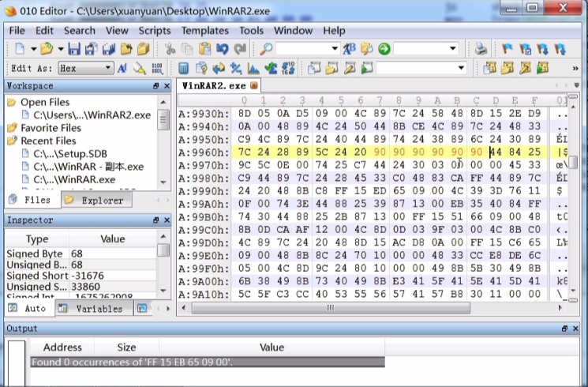Click the Replace AB icon
This screenshot has width=588, height=387.
(x=349, y=49)
